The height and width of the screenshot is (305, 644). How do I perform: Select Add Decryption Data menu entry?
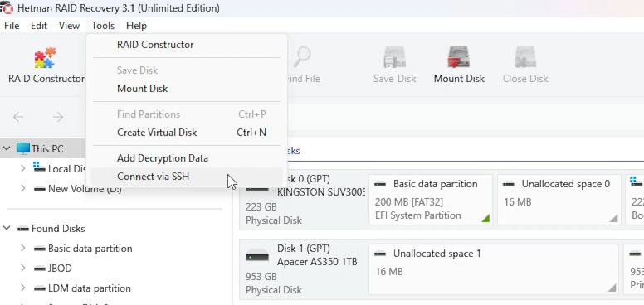click(x=187, y=158)
